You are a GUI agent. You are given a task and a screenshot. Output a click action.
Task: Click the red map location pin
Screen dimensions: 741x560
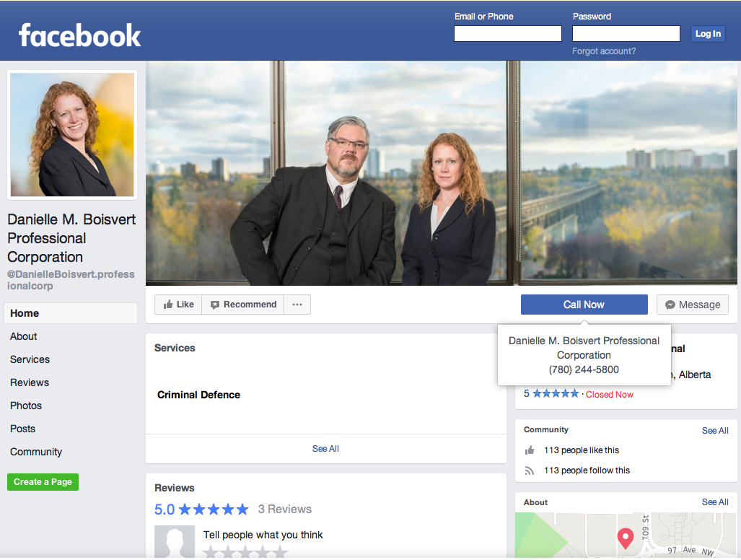[x=625, y=538]
